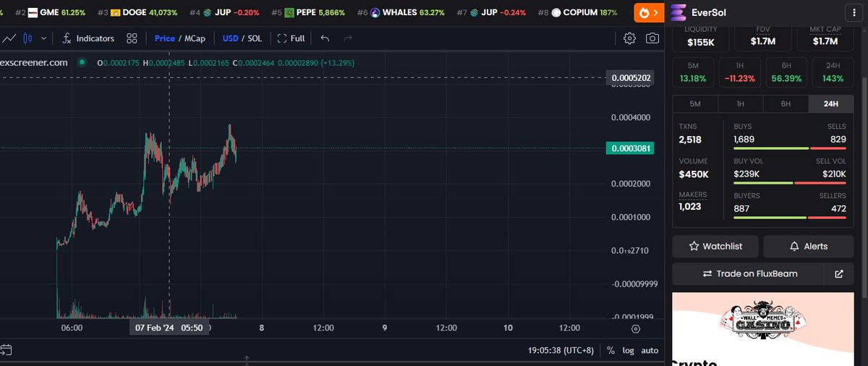Switch chart to Price mode
Screen dimensions: 868x366
165,38
